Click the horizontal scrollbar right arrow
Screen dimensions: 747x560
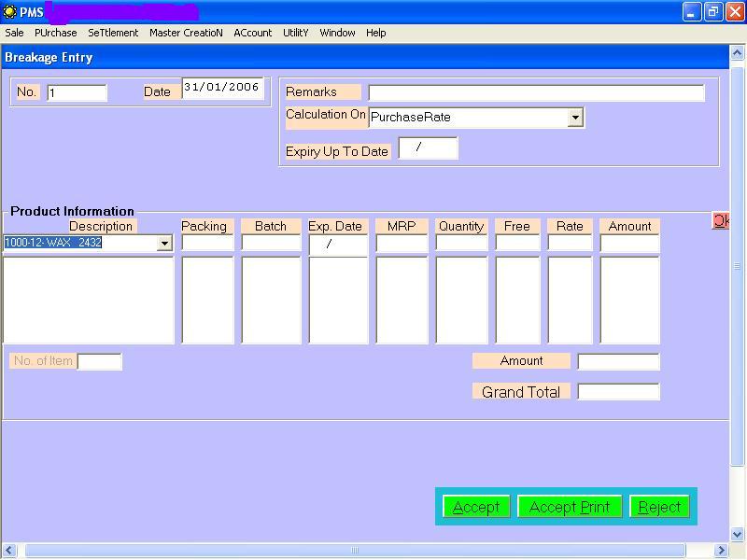pos(721,551)
